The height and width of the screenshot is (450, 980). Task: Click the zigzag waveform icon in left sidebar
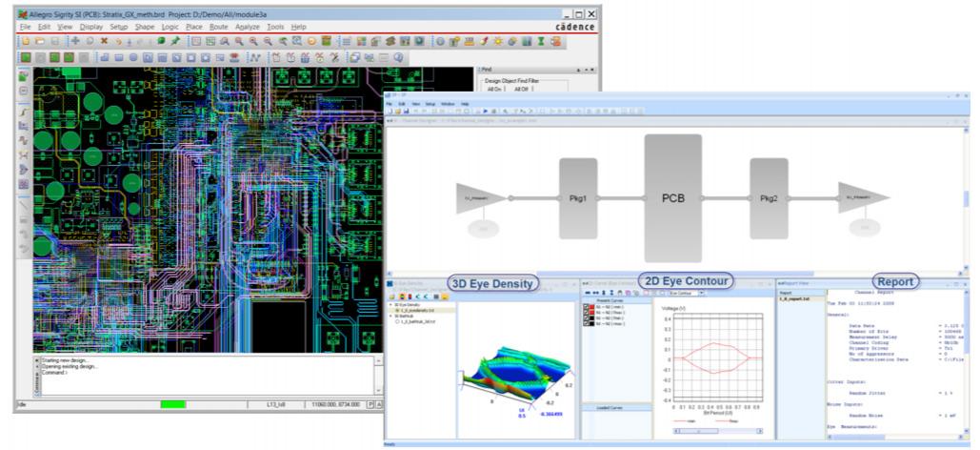[24, 140]
